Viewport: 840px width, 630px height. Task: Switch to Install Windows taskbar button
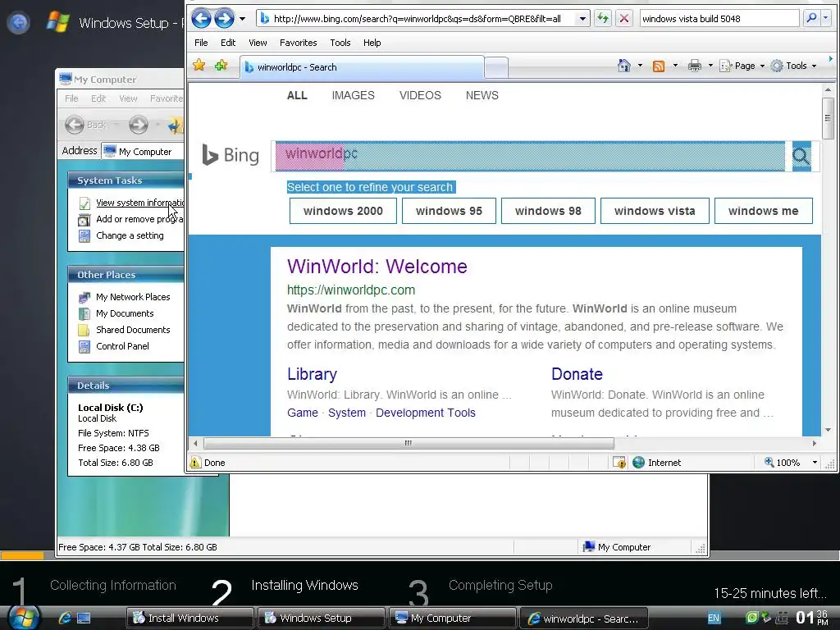click(x=189, y=619)
